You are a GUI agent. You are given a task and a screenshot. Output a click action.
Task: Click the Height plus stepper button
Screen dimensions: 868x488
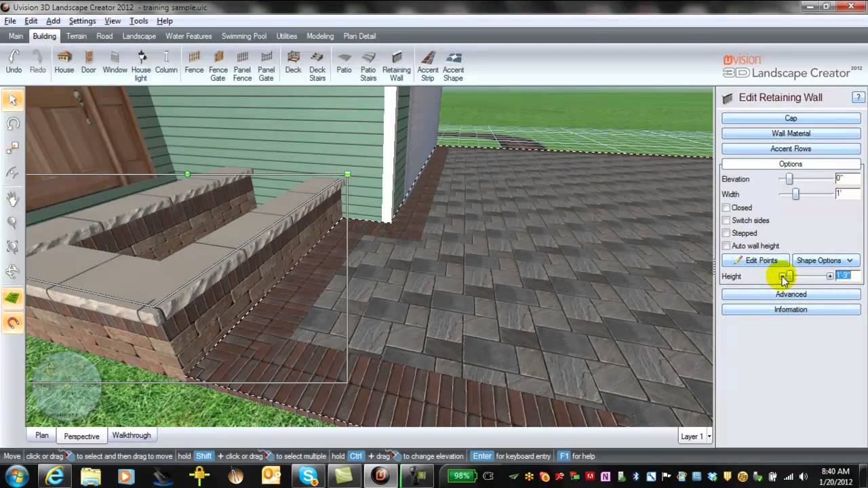829,276
